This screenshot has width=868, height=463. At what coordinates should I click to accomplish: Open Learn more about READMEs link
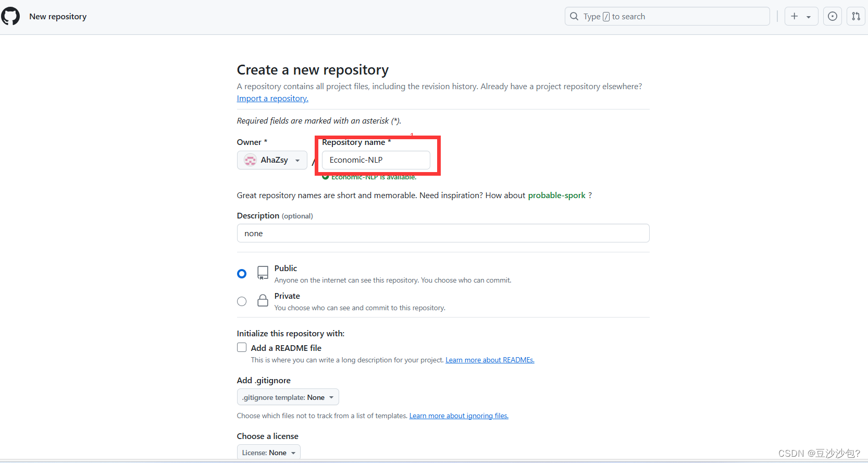click(490, 360)
